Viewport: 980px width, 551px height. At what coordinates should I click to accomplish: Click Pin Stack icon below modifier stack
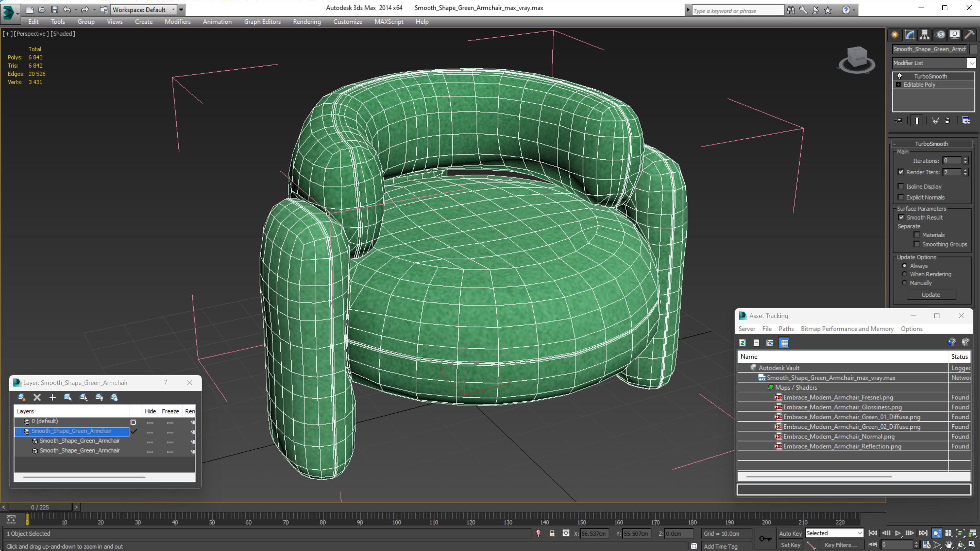pyautogui.click(x=899, y=120)
